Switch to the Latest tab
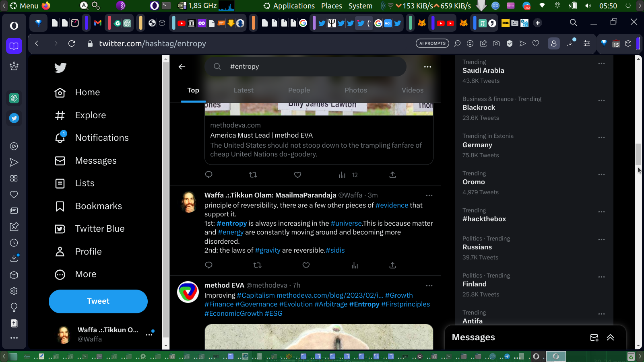This screenshot has width=644, height=362. pos(244,90)
